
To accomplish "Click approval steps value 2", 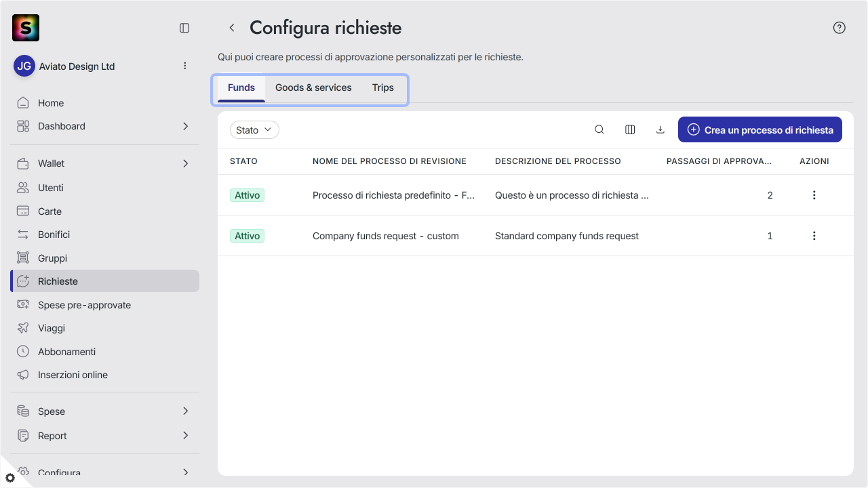I will tap(770, 195).
